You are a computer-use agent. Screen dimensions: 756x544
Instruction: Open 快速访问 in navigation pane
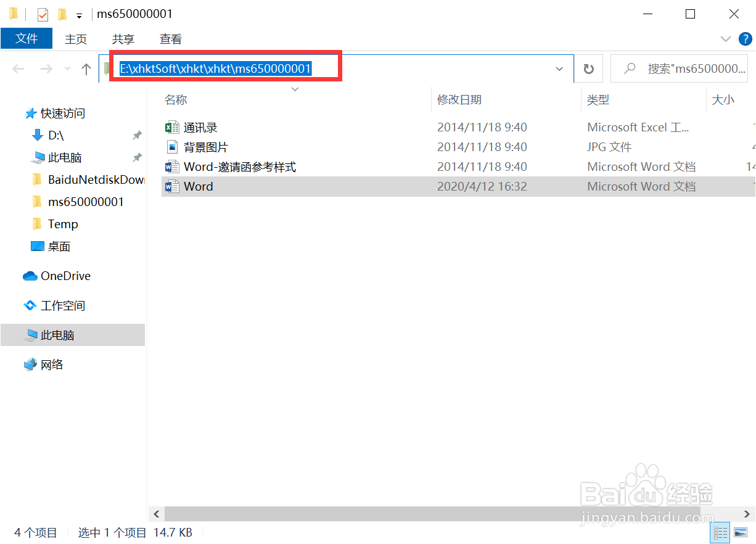pyautogui.click(x=62, y=113)
